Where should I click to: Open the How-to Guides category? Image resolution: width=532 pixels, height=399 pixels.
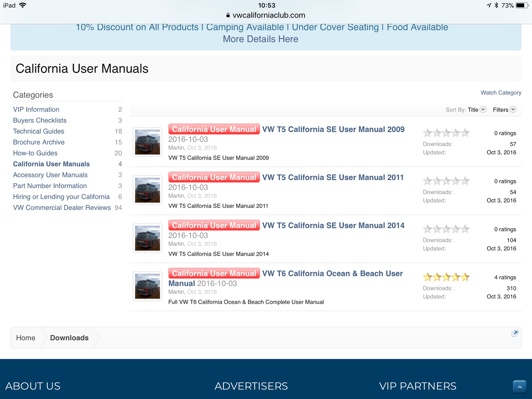click(35, 153)
